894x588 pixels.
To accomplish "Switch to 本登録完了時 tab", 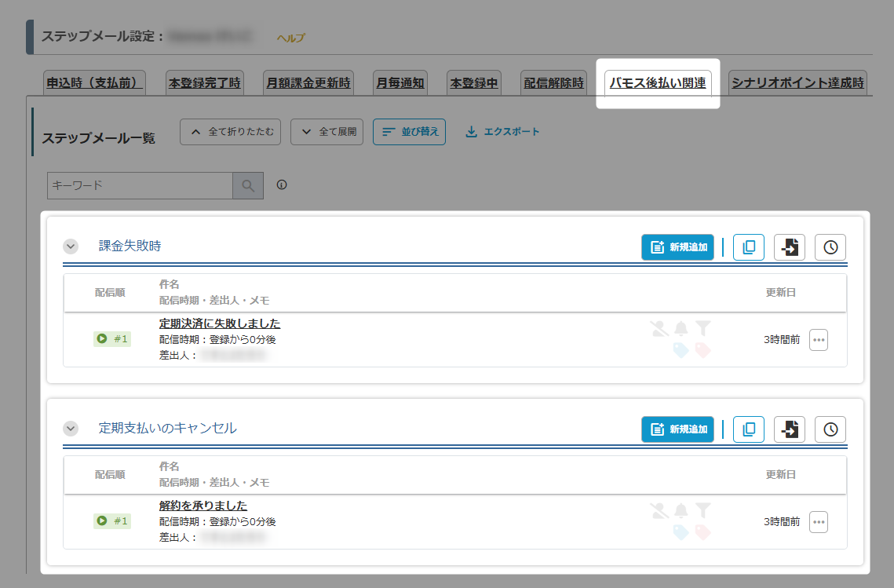I will (x=204, y=82).
